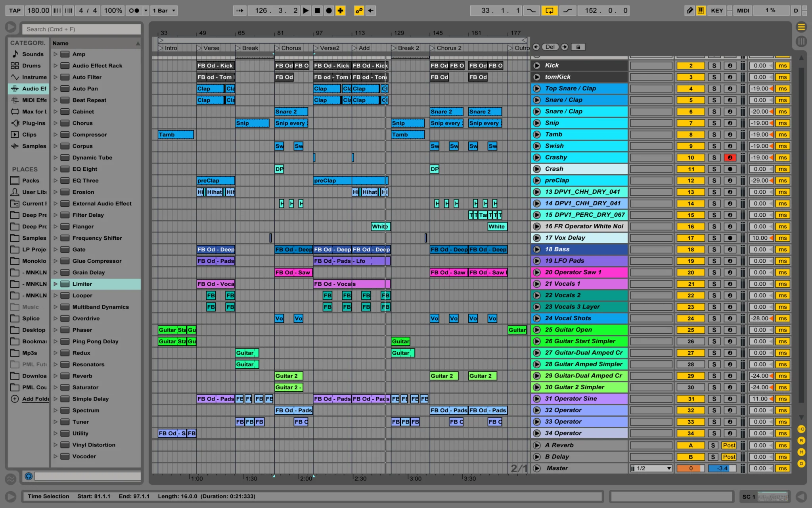
Task: Click the Arrangement Record button
Action: tap(329, 11)
